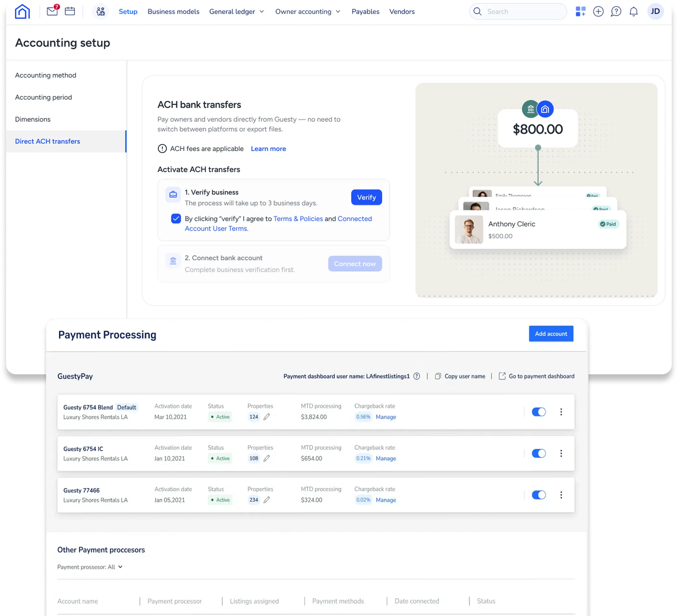Click the Copy user name icon

click(x=438, y=376)
